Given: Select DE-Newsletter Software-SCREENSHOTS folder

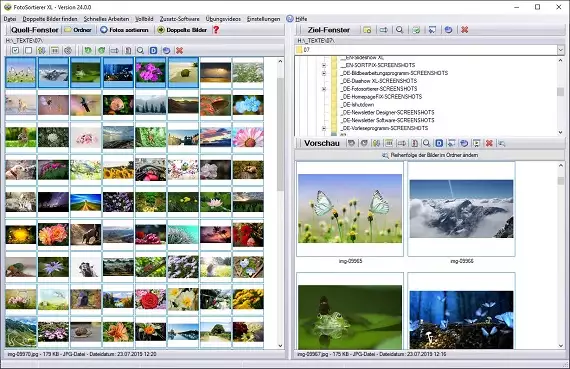Looking at the screenshot, I should (x=388, y=120).
